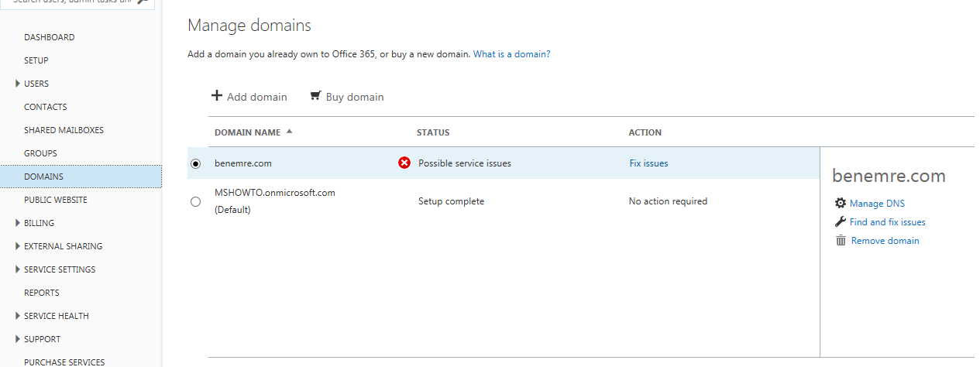Expand the SUPPORT menu arrow
Viewport: 980px width, 367px height.
18,339
